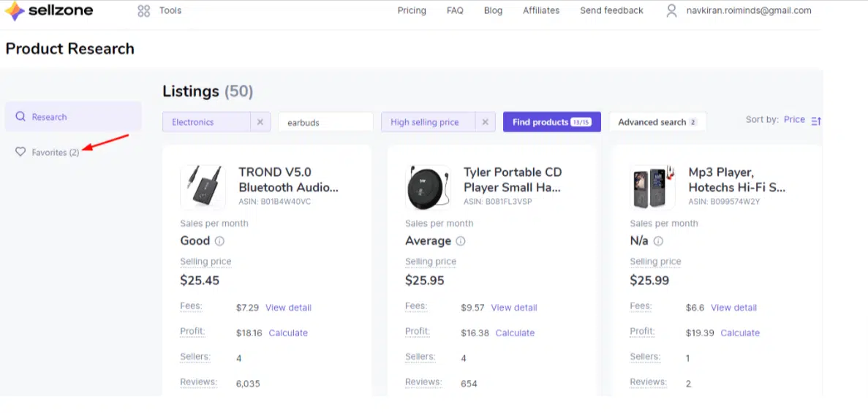Click the $19.39 profit value
The width and height of the screenshot is (868, 413).
(700, 333)
